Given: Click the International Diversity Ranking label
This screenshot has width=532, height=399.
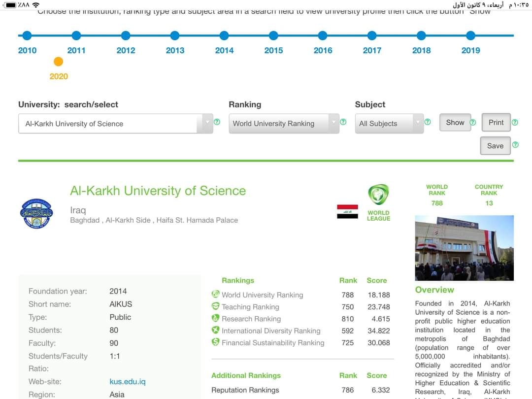Looking at the screenshot, I should (271, 331).
